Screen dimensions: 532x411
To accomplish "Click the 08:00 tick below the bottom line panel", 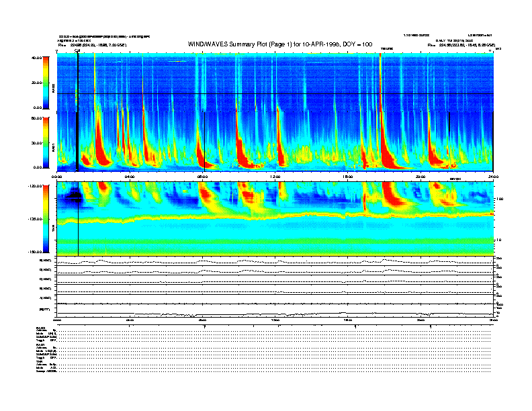I will click(202, 320).
